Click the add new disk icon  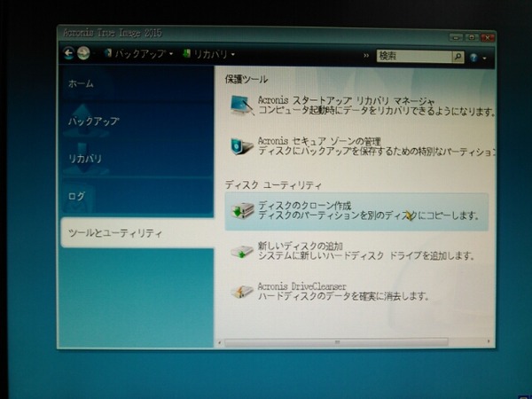tap(242, 252)
